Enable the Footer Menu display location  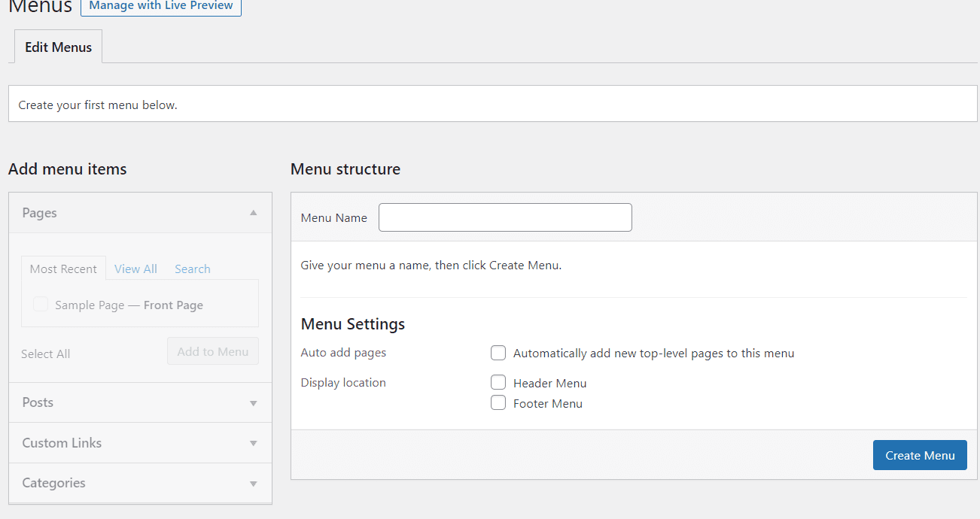coord(498,402)
